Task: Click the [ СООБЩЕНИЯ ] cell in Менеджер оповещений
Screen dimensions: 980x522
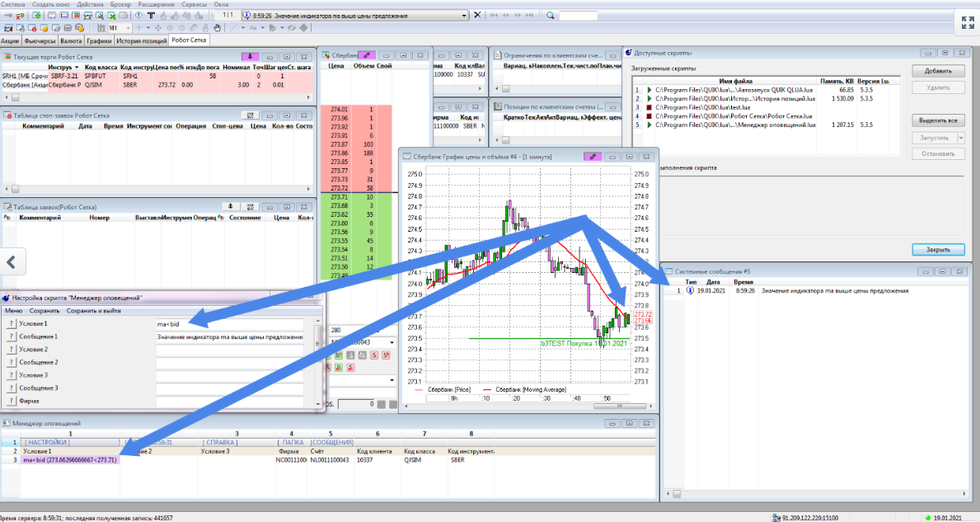Action: point(332,442)
